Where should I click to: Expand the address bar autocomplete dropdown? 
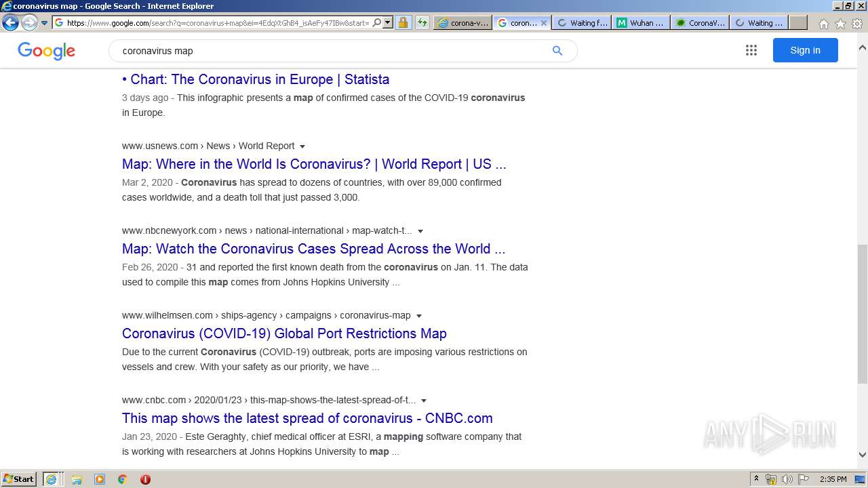388,22
